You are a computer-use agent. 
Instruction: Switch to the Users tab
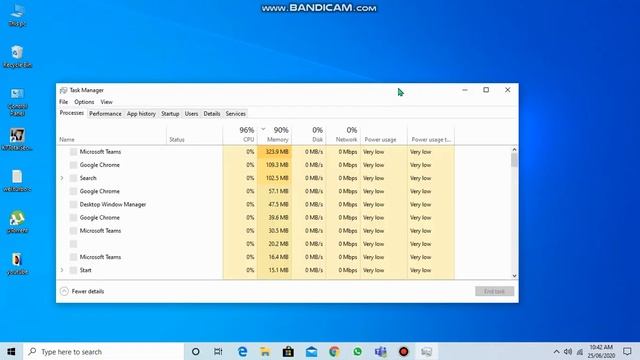click(x=191, y=114)
